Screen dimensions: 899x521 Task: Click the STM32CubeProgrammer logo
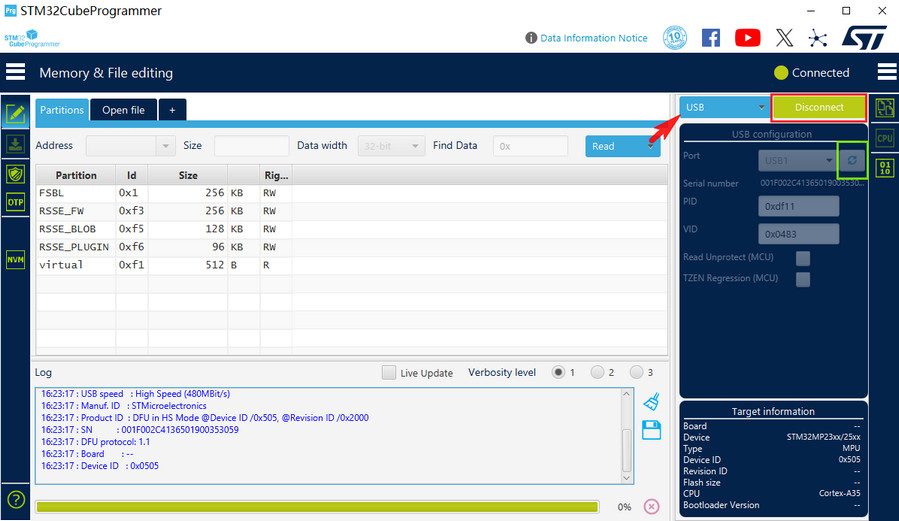(32, 38)
